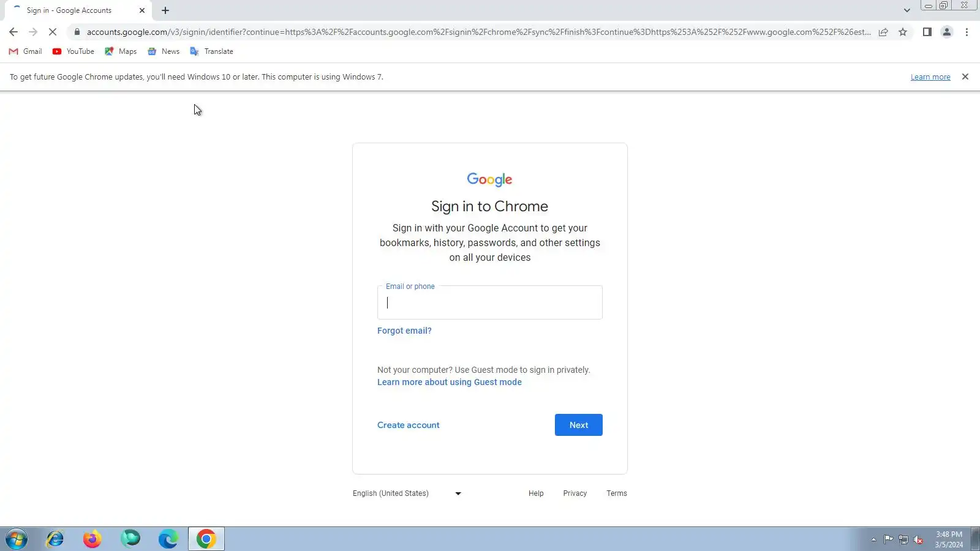Open the green-blue globe taskbar app

(130, 539)
